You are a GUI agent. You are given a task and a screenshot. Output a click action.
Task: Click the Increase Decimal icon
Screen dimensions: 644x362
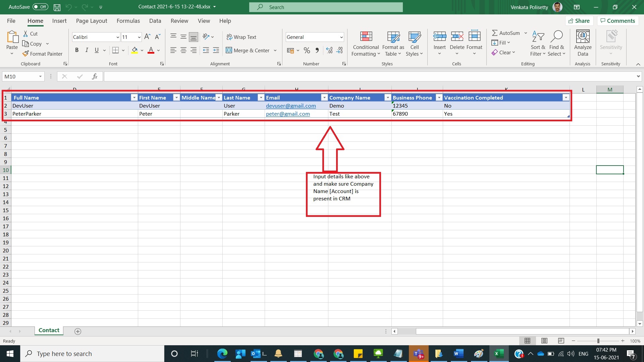click(329, 50)
